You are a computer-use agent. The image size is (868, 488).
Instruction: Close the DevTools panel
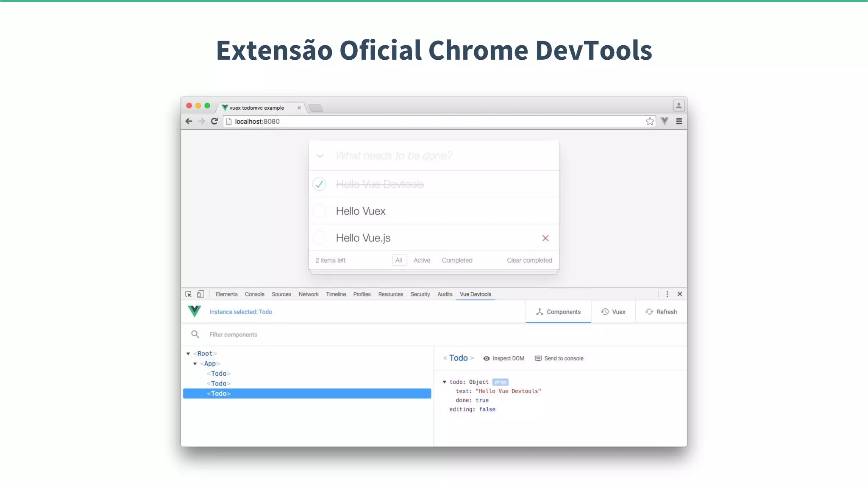point(680,294)
